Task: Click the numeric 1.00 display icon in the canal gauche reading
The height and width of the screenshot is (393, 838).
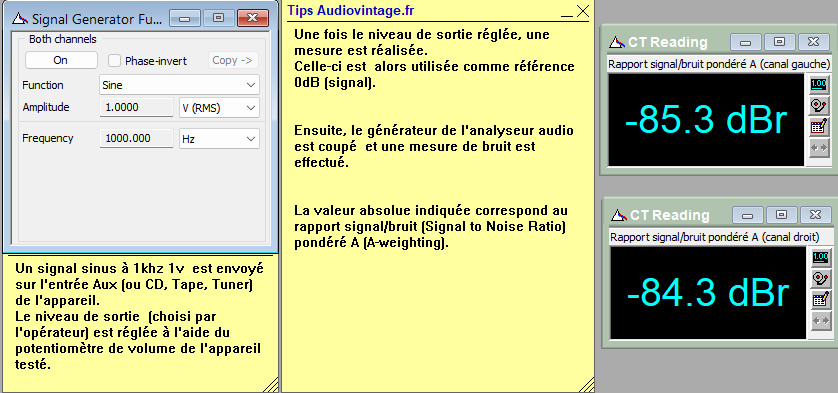Action: pos(818,84)
